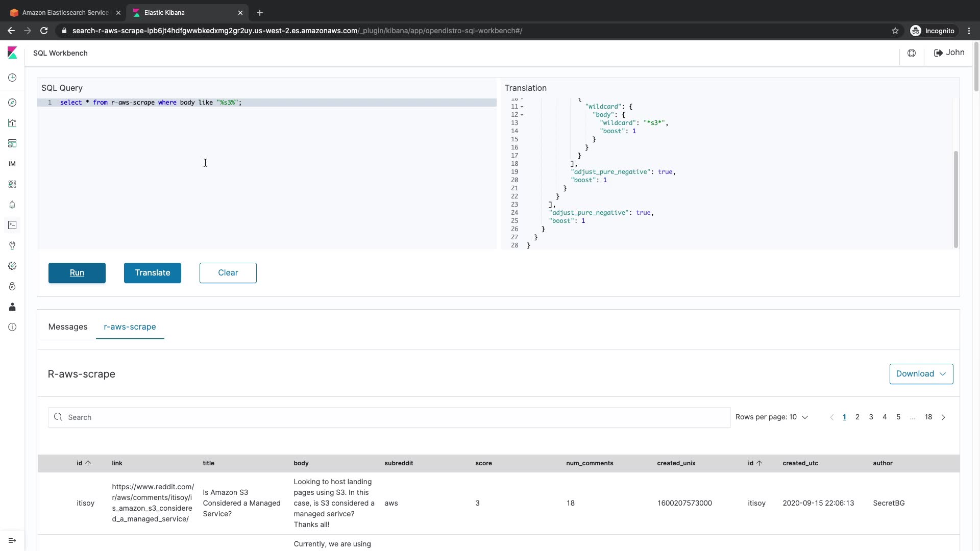Open Dashboard icon in sidebar

(12, 143)
